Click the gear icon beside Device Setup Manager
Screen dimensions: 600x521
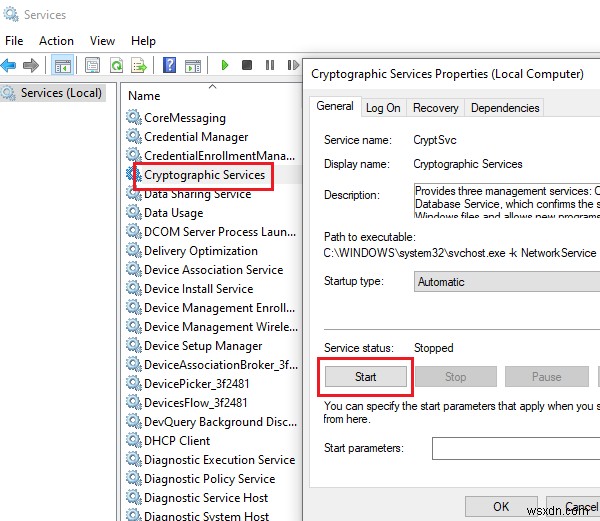point(134,345)
